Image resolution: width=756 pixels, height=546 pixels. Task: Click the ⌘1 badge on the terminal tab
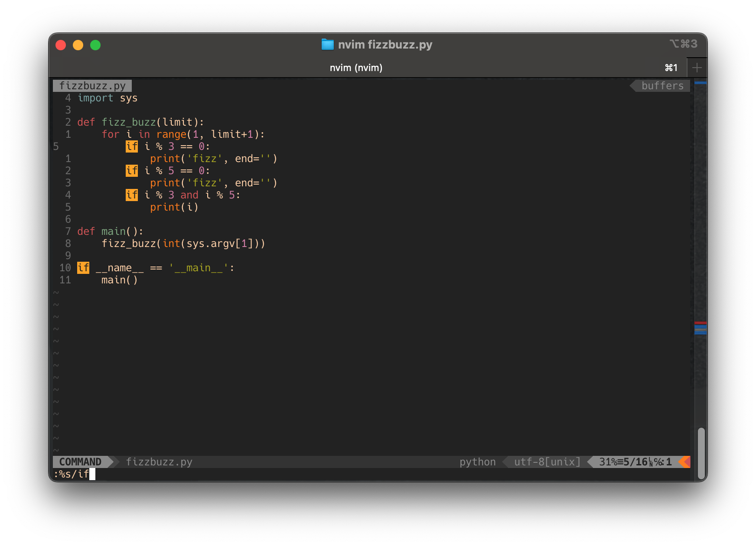coord(670,68)
